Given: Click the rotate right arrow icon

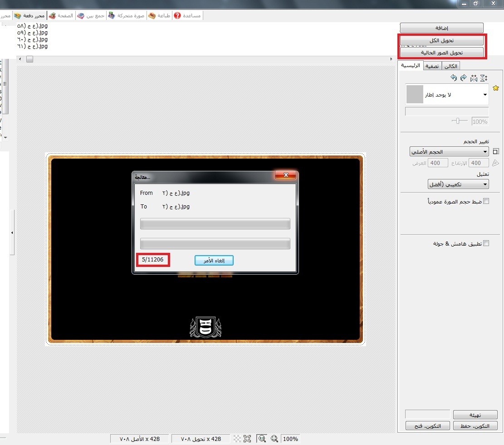Looking at the screenshot, I should [463, 78].
